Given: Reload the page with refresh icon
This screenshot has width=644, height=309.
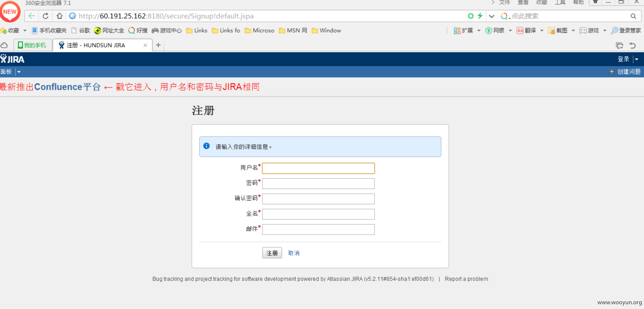Looking at the screenshot, I should (x=45, y=16).
